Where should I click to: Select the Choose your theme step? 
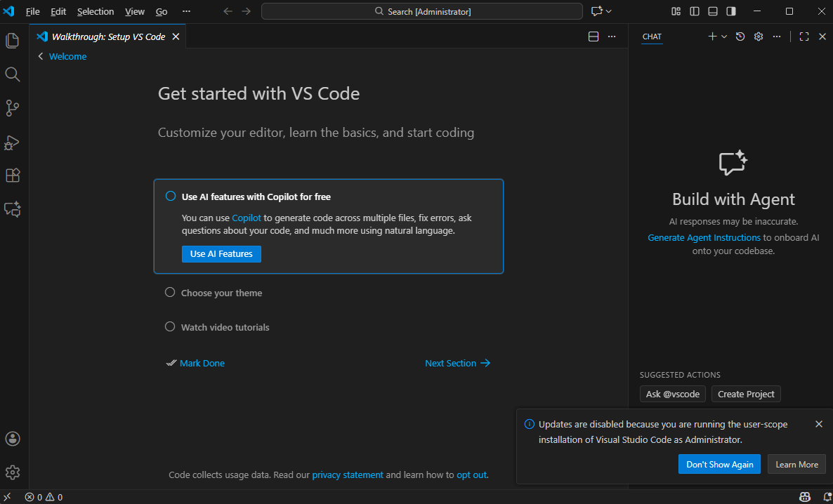[221, 293]
